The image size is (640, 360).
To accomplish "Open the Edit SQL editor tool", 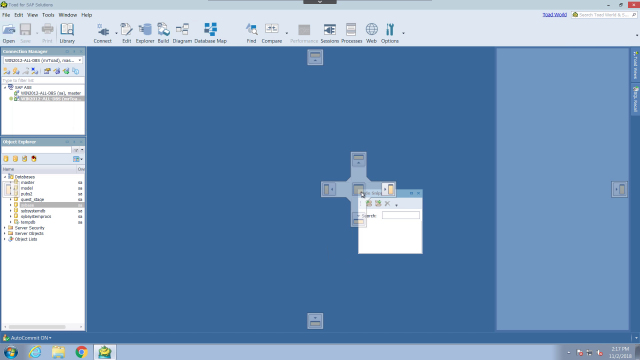I will [x=127, y=33].
